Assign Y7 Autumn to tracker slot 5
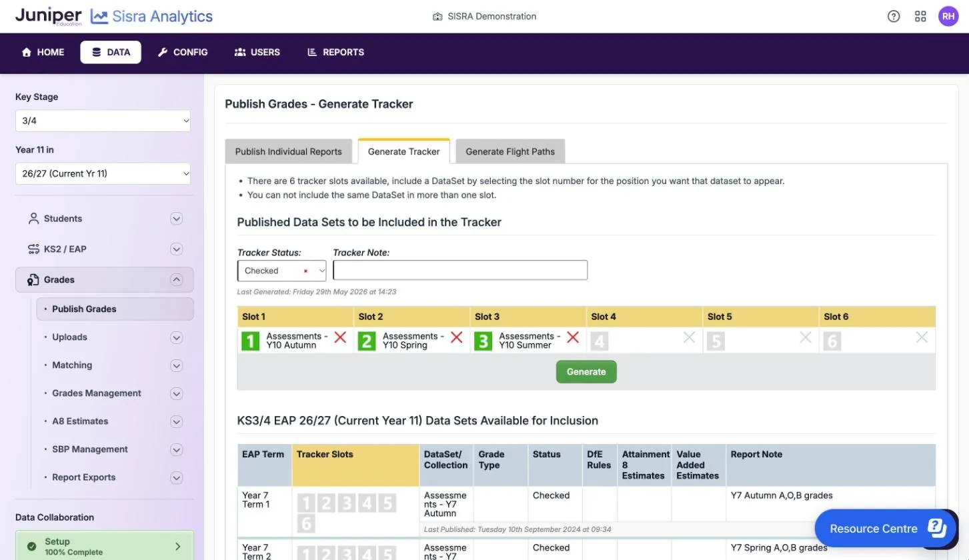This screenshot has height=560, width=969. click(388, 503)
